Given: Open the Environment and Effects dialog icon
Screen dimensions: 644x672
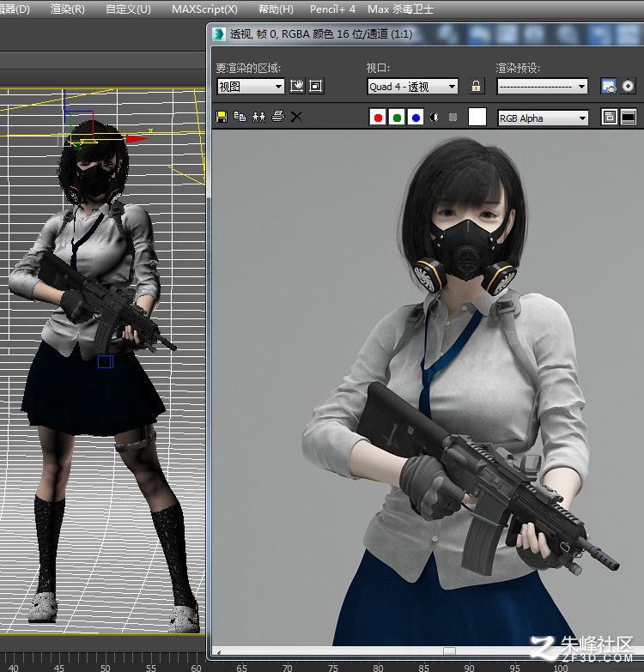Looking at the screenshot, I should click(628, 86).
